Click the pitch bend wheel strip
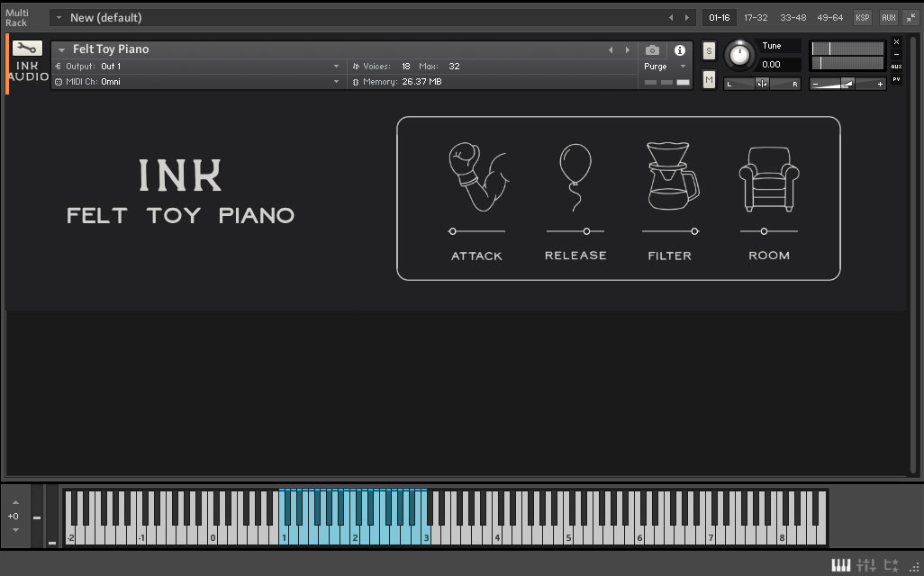The height and width of the screenshot is (576, 924). click(37, 517)
